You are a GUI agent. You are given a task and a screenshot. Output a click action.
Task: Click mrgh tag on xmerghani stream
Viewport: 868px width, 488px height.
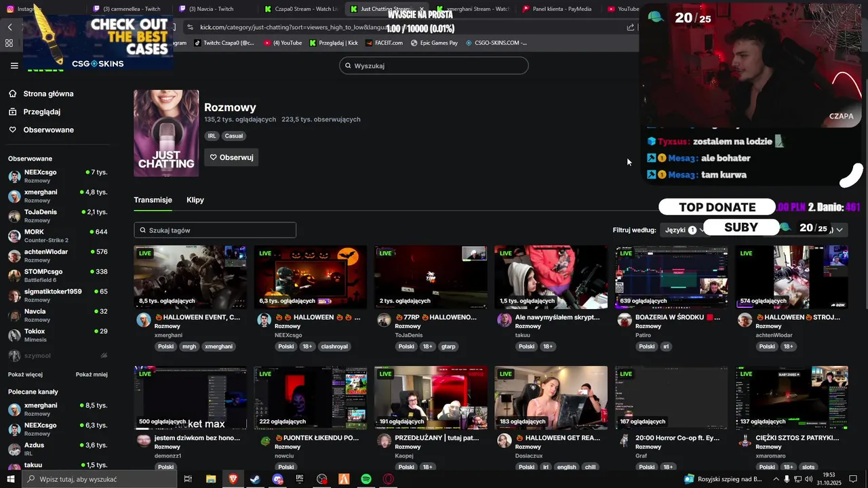point(189,346)
